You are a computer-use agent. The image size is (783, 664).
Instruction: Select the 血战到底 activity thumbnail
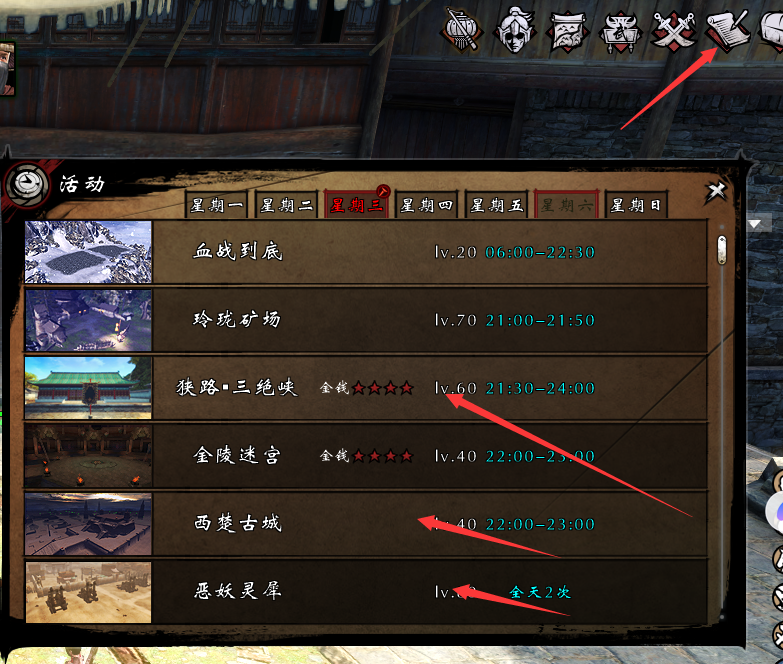coord(88,252)
